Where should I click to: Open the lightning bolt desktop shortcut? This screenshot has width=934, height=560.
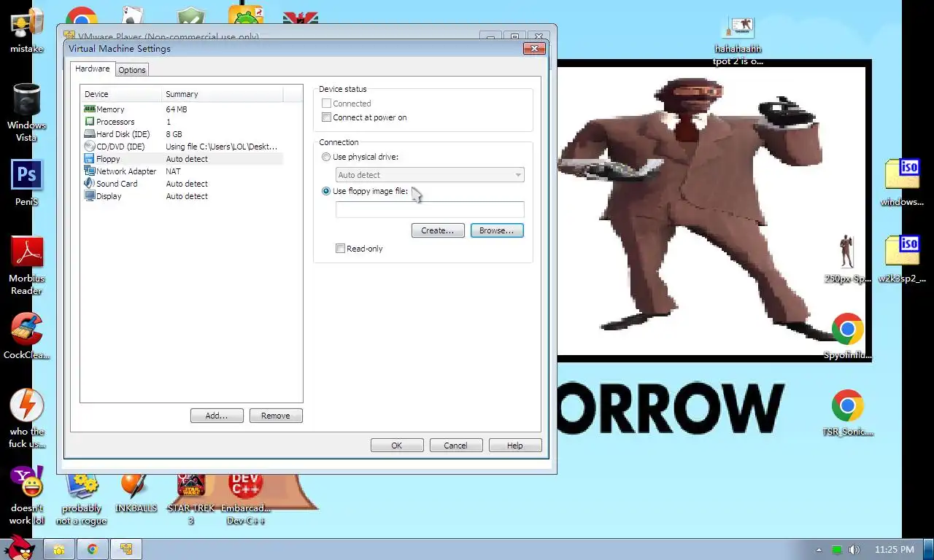pyautogui.click(x=27, y=405)
